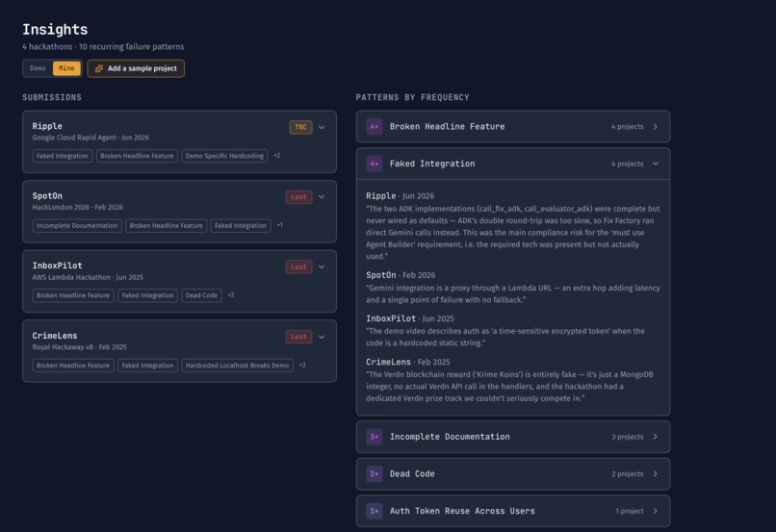Select Hardcoded Localhost Breaks Demo tag

pyautogui.click(x=238, y=366)
